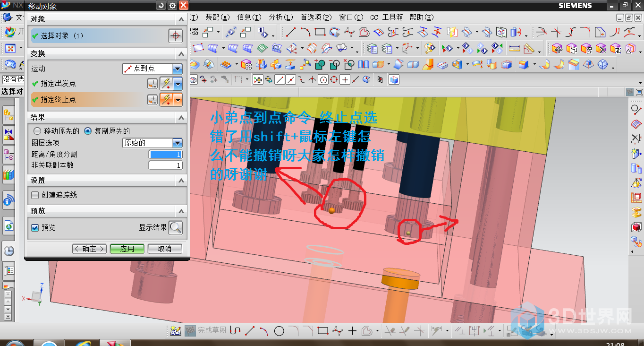The height and width of the screenshot is (346, 644).
Task: Click the shaded cube display icon in selection bar
Action: [394, 80]
